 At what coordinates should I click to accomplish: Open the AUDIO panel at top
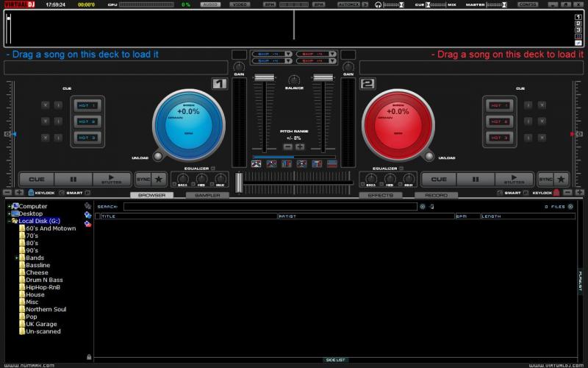[210, 4]
